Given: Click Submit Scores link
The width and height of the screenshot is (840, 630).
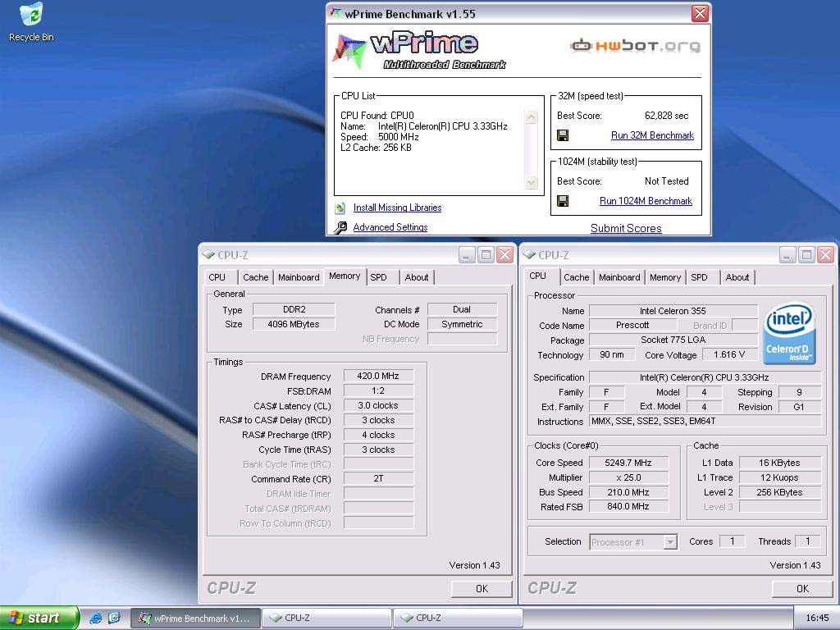Looking at the screenshot, I should (x=626, y=228).
